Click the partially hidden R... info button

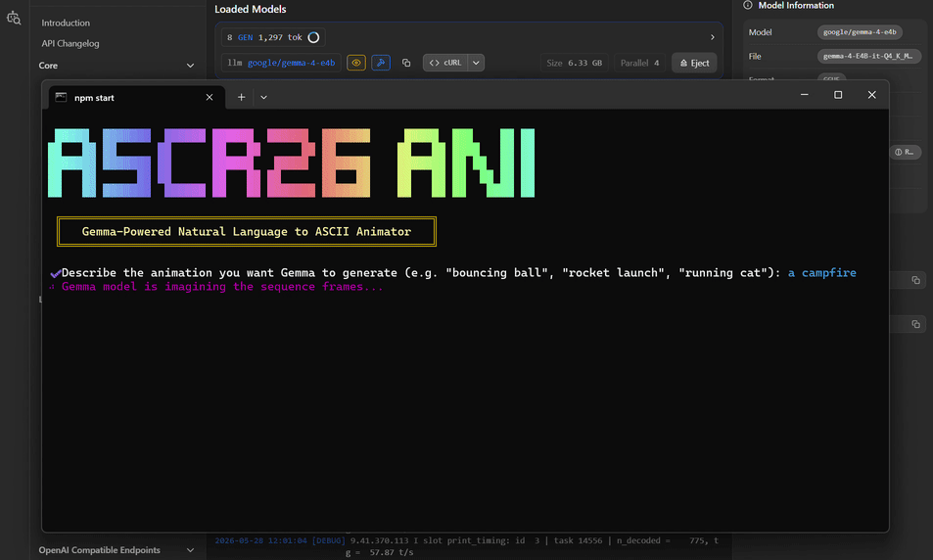(x=905, y=153)
